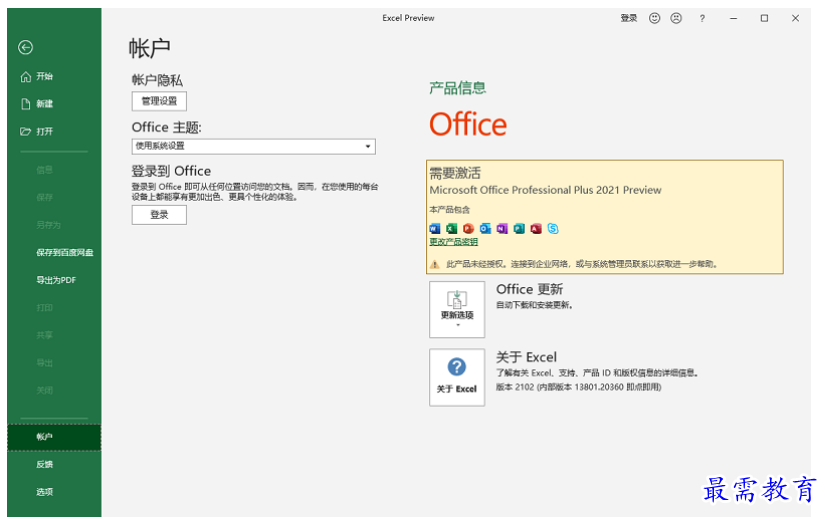The width and height of the screenshot is (825, 521).
Task: Close the Excel Preview window
Action: coord(796,18)
